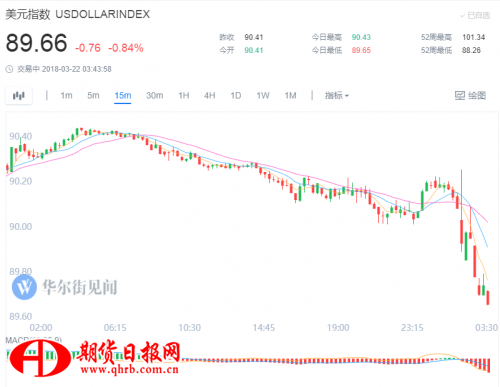Click the 89.60 price axis label
Screen dimensions: 500x387
pos(21,316)
